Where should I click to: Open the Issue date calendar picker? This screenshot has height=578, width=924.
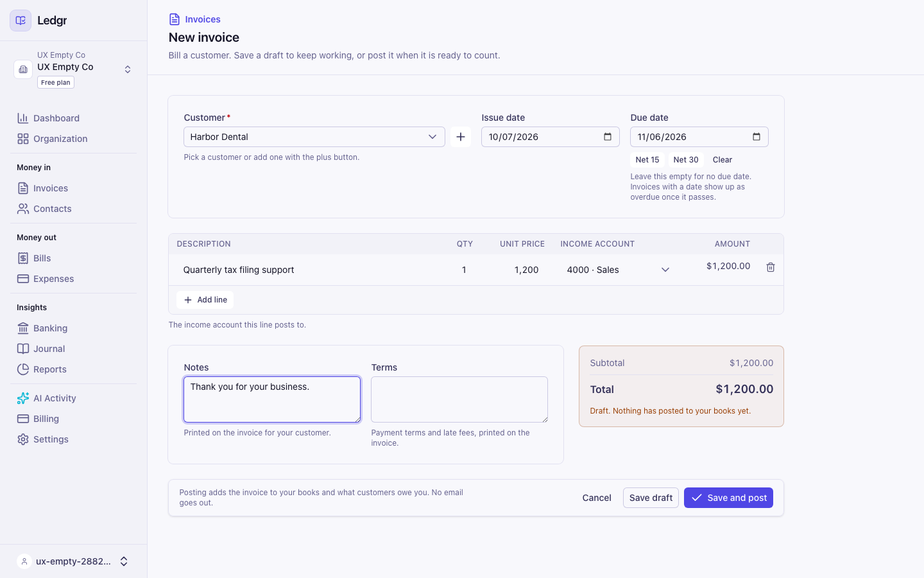(x=608, y=137)
